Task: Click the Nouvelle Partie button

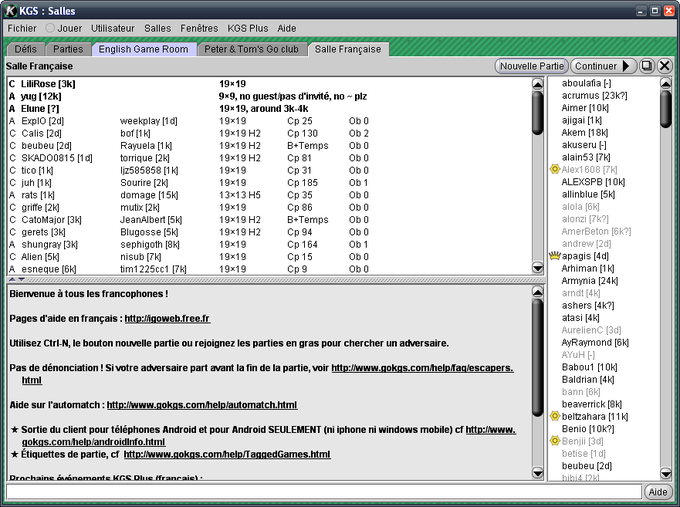Action: click(532, 66)
